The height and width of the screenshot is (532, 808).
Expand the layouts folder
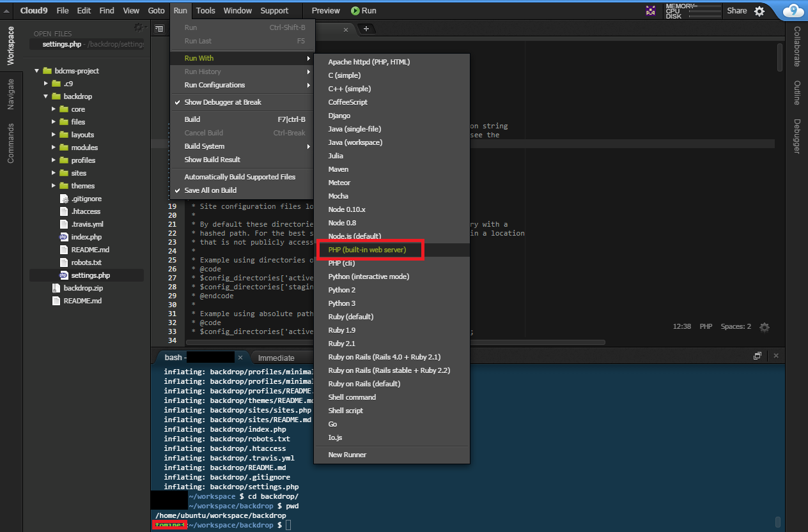click(54, 135)
